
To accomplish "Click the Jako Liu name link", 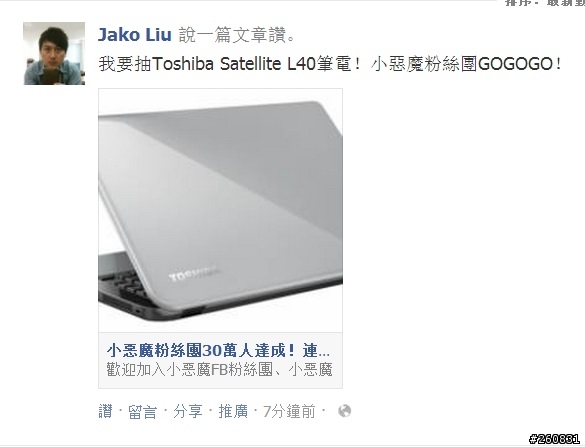I will 135,35.
